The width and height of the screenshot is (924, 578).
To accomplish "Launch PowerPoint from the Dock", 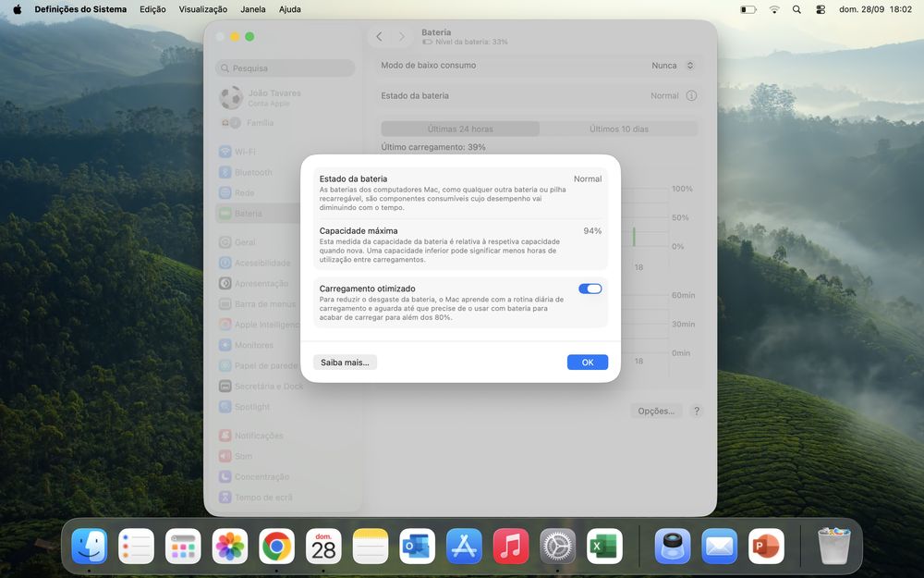I will pos(766,547).
